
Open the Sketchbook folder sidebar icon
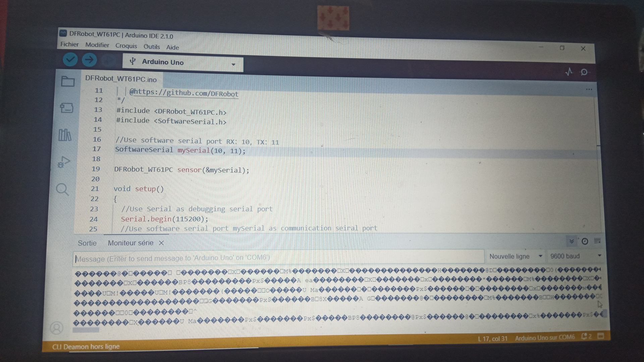pos(68,81)
